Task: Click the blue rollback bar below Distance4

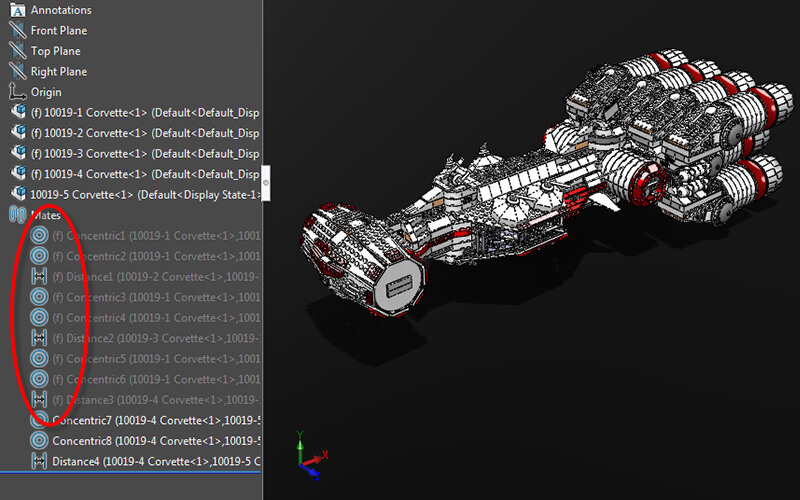Action: coord(131,472)
